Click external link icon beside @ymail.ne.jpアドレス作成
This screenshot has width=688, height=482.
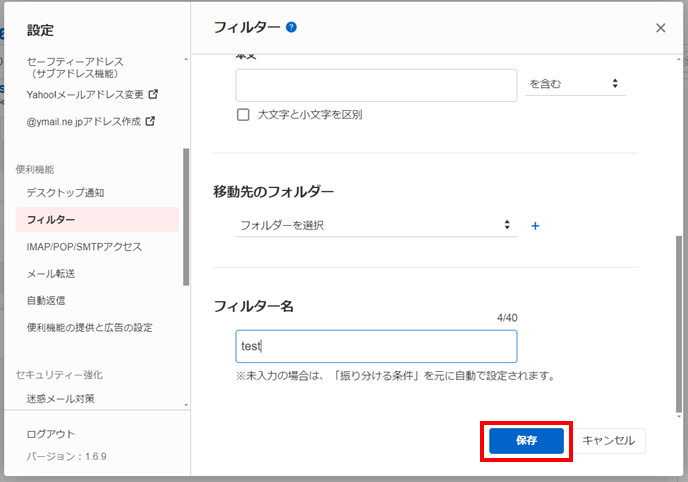tap(151, 122)
